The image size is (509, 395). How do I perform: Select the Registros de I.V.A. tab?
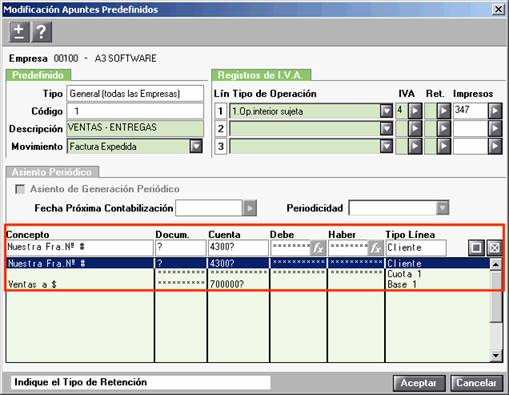[x=261, y=75]
